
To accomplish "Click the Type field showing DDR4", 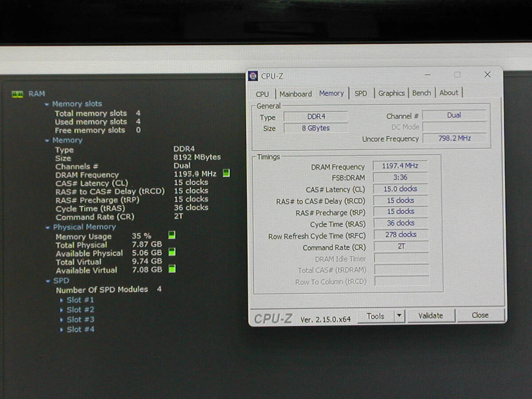I will tap(316, 117).
